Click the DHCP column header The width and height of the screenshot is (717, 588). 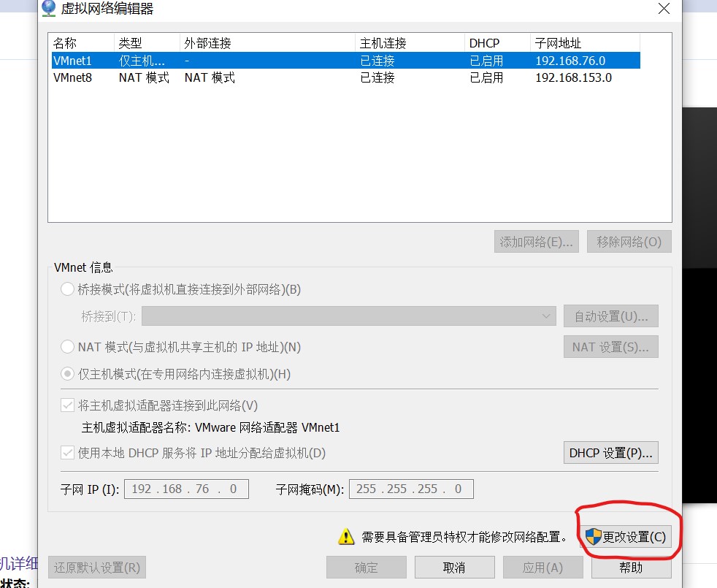[497, 43]
